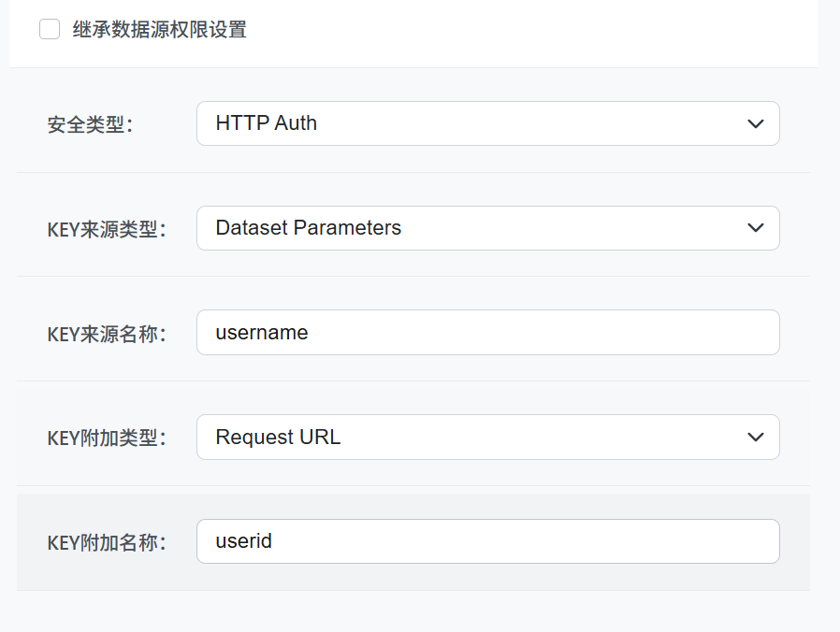This screenshot has height=632, width=840.
Task: Expand the KEY来源类型 combo box
Action: (486, 228)
